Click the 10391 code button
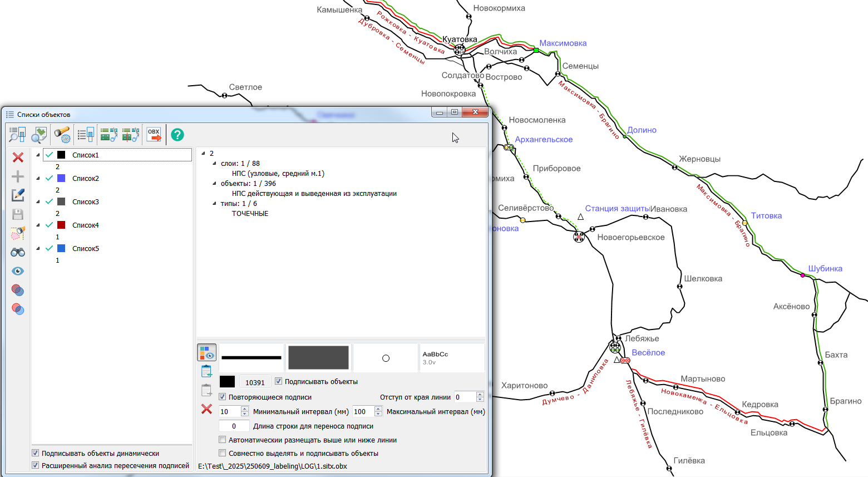The image size is (868, 477). click(255, 382)
